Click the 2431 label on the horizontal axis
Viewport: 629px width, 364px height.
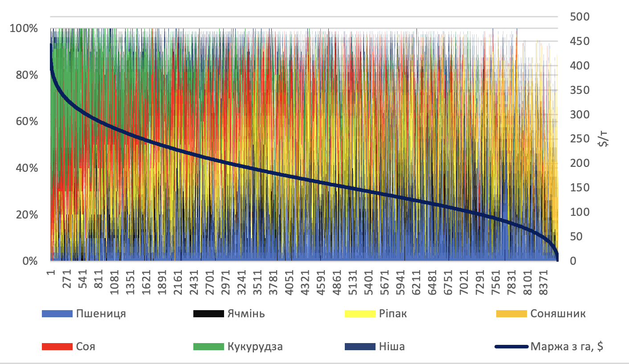pyautogui.click(x=194, y=282)
